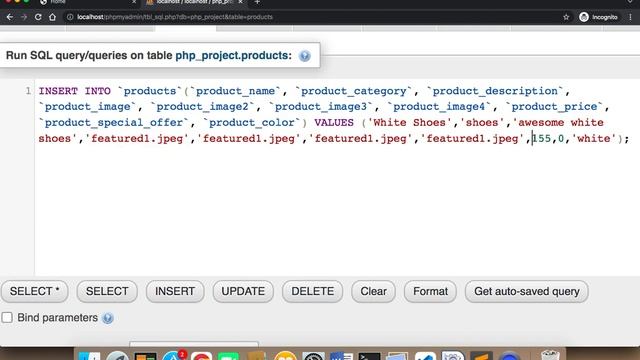Open App Store in the Dock
The height and width of the screenshot is (360, 640).
[x=173, y=356]
